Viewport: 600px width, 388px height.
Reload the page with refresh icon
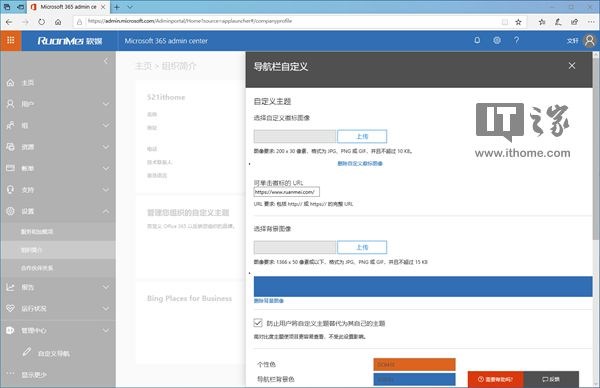(41, 22)
